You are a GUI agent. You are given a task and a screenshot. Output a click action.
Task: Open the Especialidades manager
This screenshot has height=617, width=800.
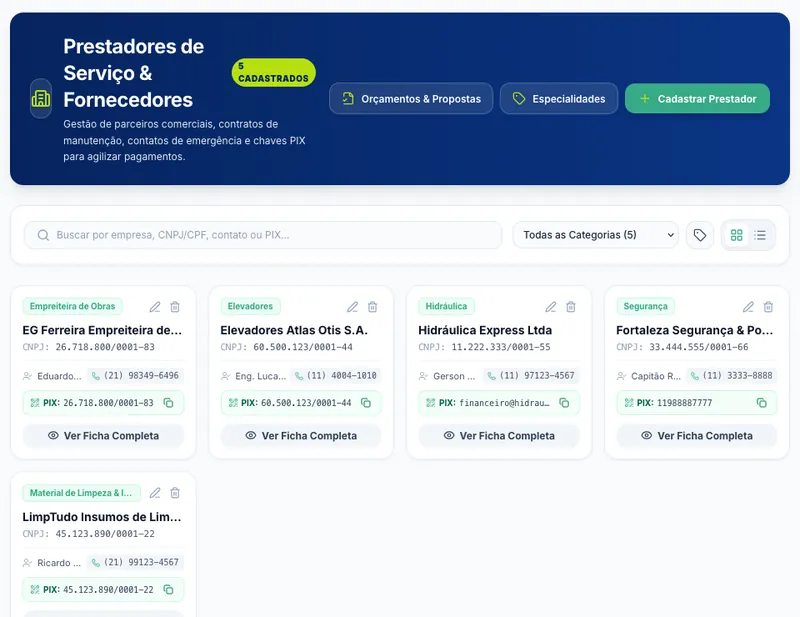(559, 98)
